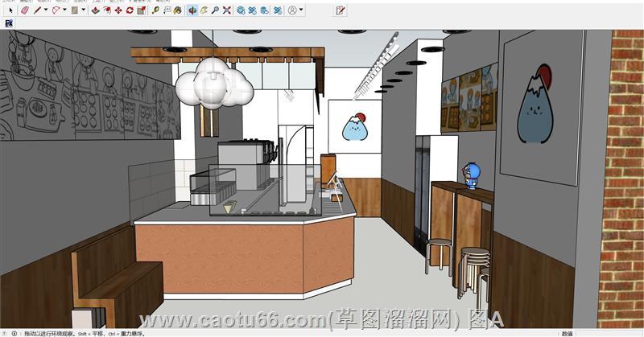Activate the Line pencil tool
Viewport: 644px width, 337px height.
pyautogui.click(x=37, y=10)
